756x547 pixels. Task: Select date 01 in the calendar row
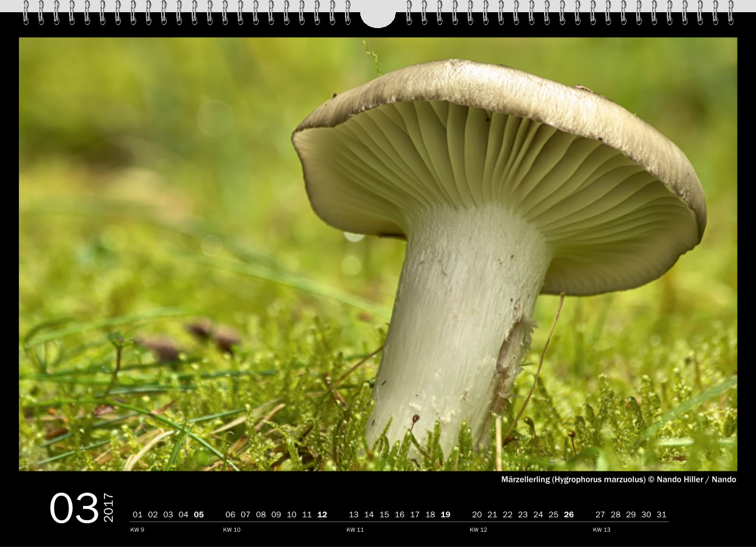pos(137,515)
